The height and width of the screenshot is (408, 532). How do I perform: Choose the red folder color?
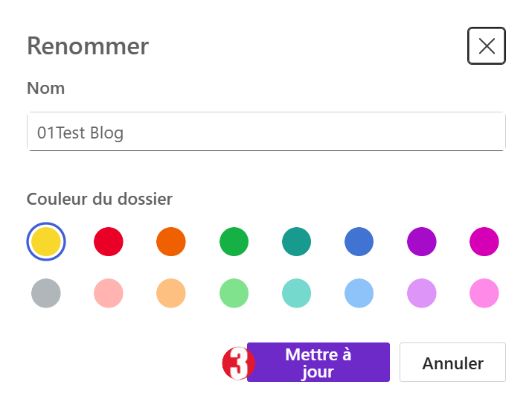point(109,242)
